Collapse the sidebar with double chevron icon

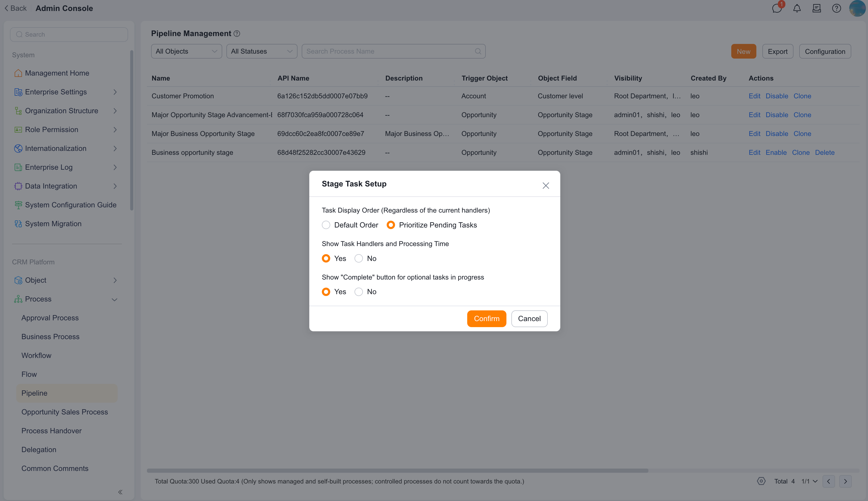(x=120, y=492)
